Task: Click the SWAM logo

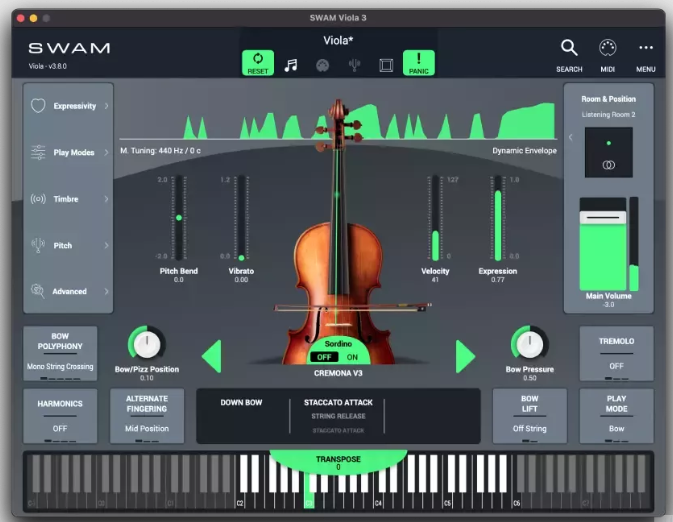Action: click(70, 48)
